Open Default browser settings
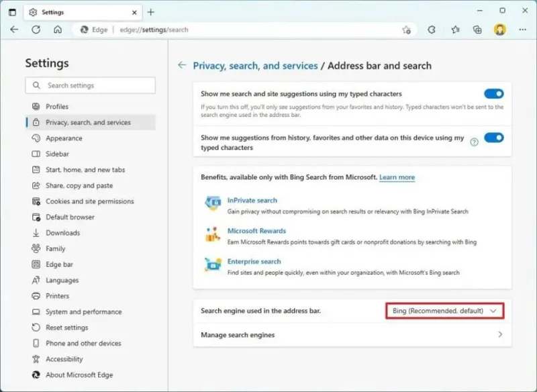 (91, 217)
